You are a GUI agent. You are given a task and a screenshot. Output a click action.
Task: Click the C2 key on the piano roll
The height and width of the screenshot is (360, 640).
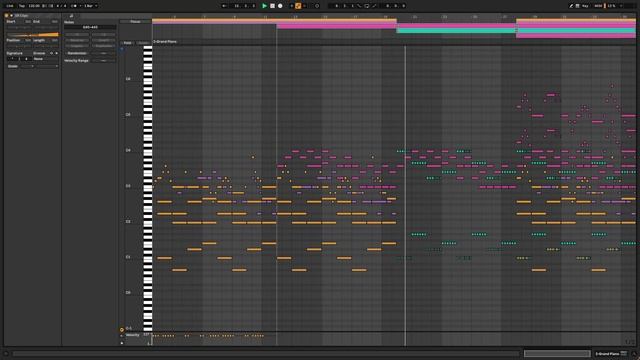click(x=147, y=222)
